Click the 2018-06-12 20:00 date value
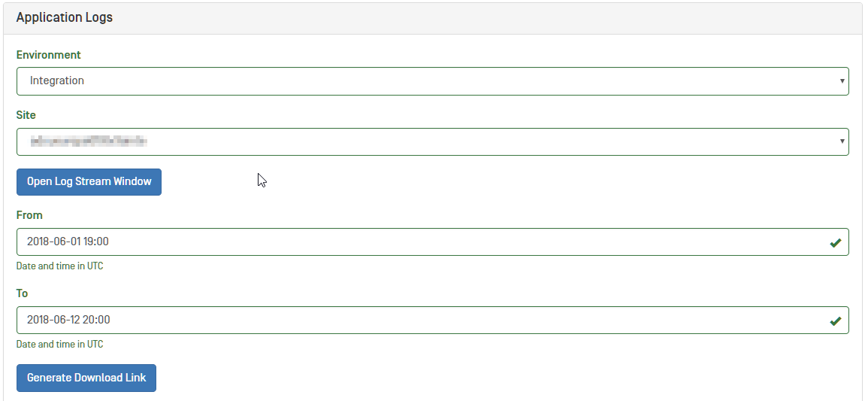 [x=68, y=320]
